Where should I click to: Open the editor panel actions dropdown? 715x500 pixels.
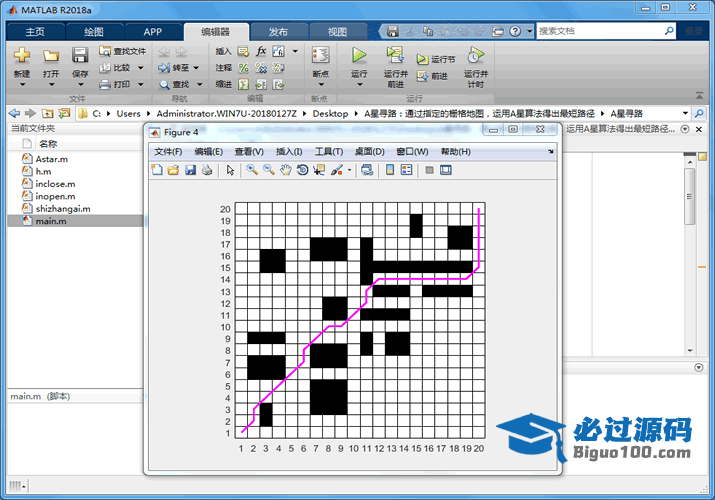coord(685,129)
